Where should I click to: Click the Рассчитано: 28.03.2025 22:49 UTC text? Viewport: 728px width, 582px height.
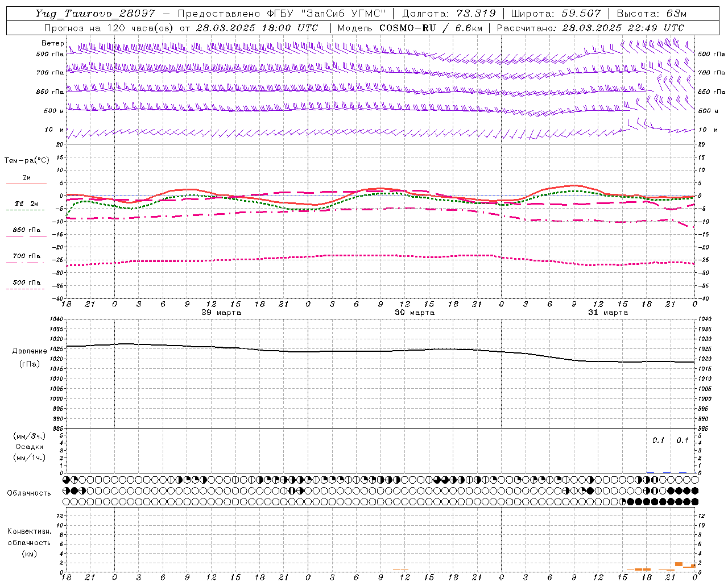(590, 28)
